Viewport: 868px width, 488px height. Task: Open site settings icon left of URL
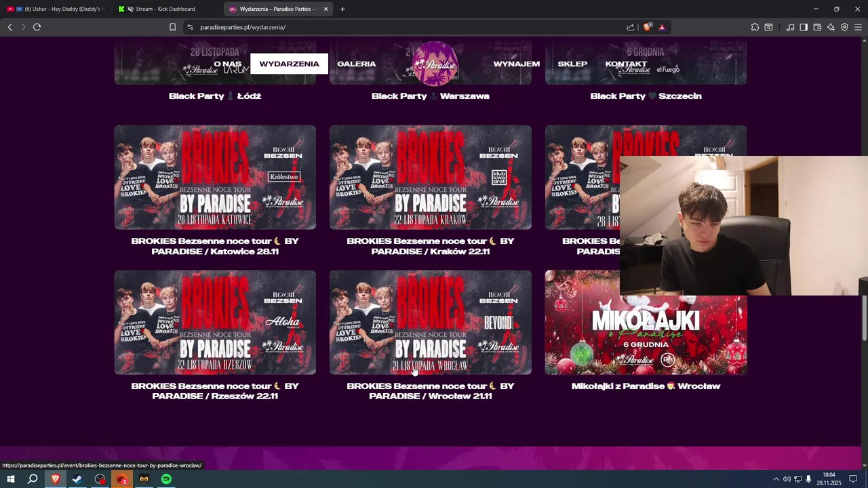(190, 27)
